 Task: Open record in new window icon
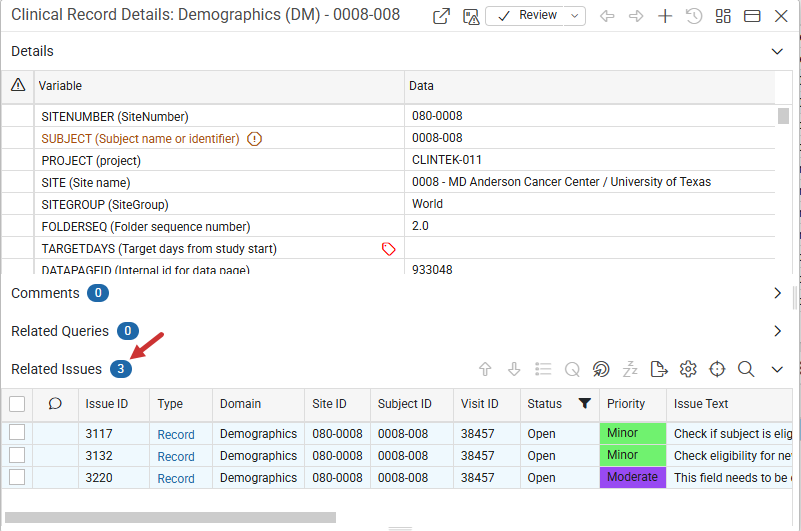point(441,16)
